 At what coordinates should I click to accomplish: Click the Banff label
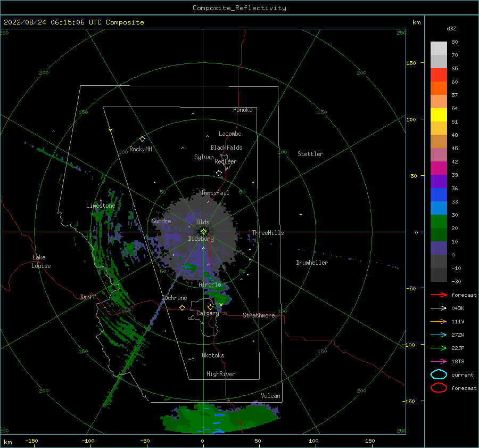point(88,297)
